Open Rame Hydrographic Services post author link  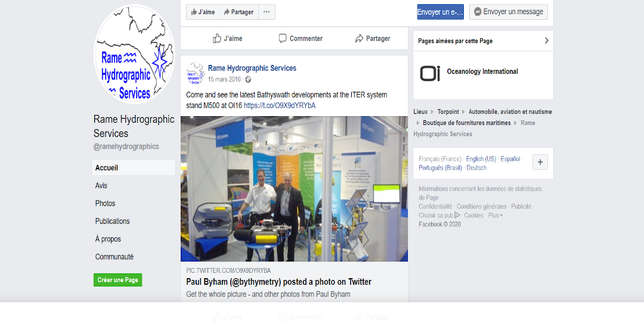coord(252,68)
